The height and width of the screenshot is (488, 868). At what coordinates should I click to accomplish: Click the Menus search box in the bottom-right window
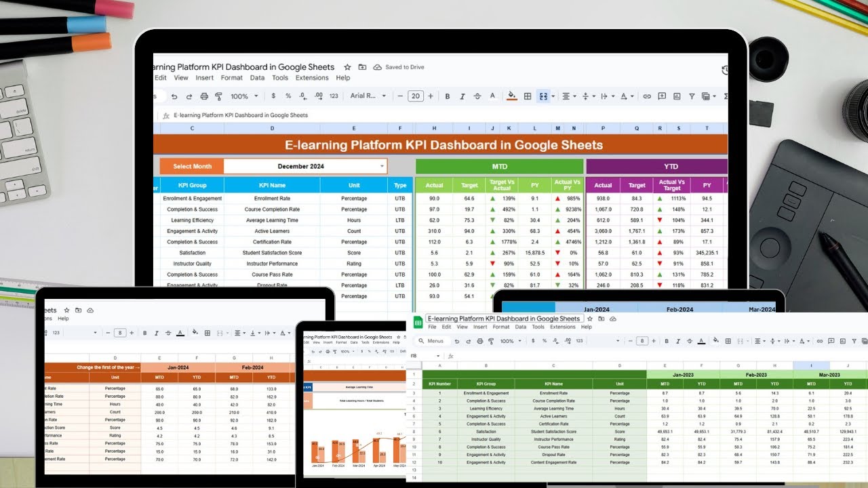point(431,341)
